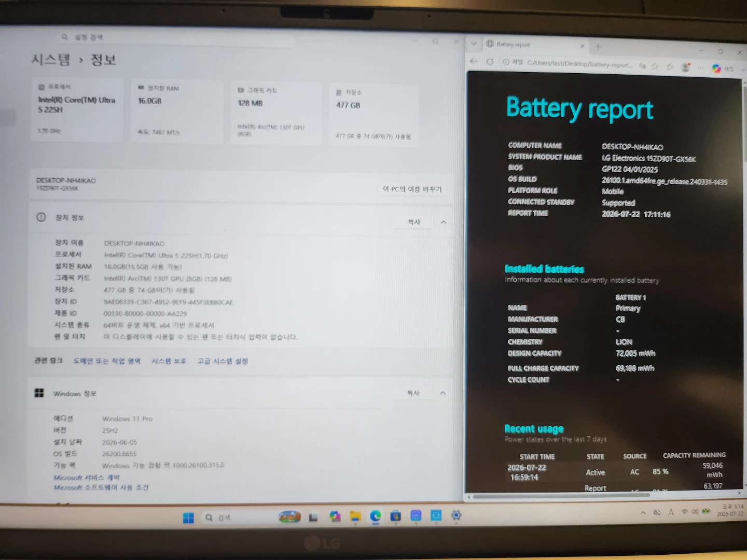Collapse the 장치 정보 section
This screenshot has height=560, width=747.
click(x=444, y=222)
